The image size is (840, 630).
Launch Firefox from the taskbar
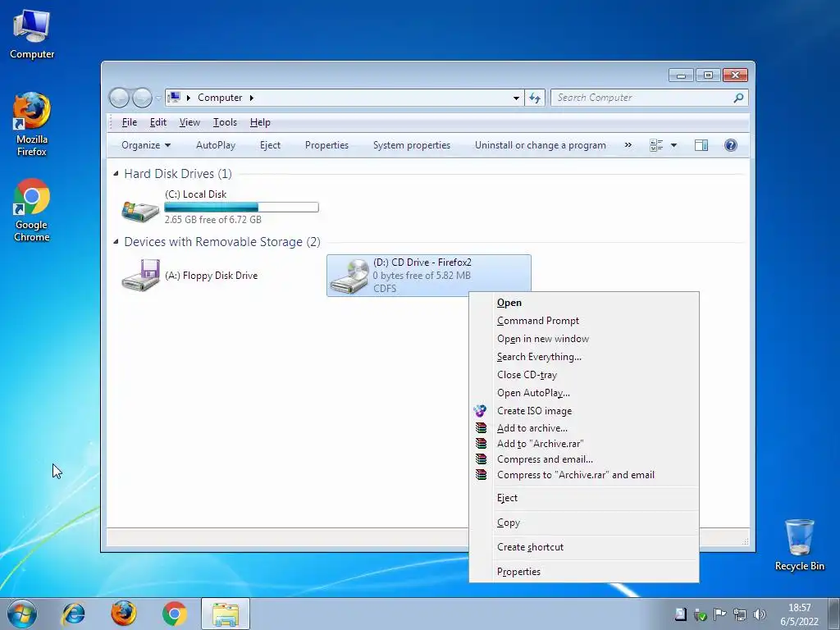click(x=124, y=614)
